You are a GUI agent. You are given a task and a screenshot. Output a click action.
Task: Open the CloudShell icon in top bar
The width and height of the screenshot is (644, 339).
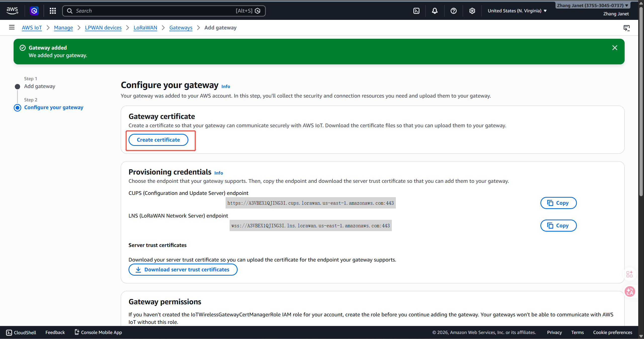click(x=416, y=11)
